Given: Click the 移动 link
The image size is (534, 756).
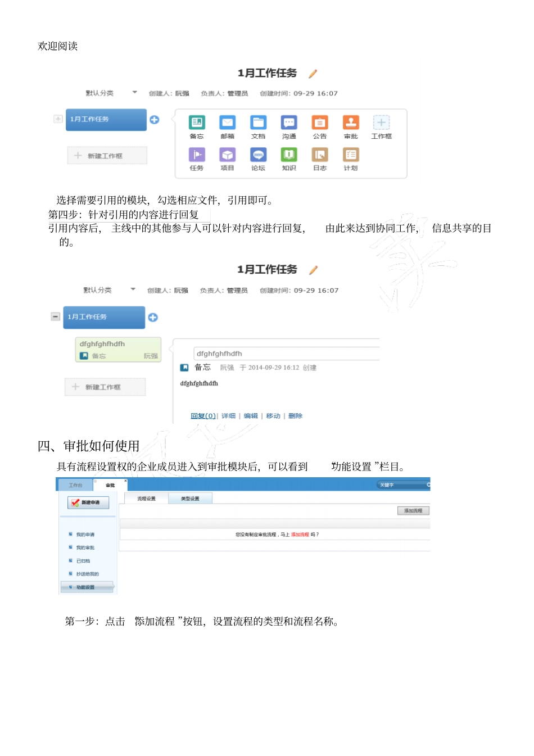Looking at the screenshot, I should pos(273,416).
